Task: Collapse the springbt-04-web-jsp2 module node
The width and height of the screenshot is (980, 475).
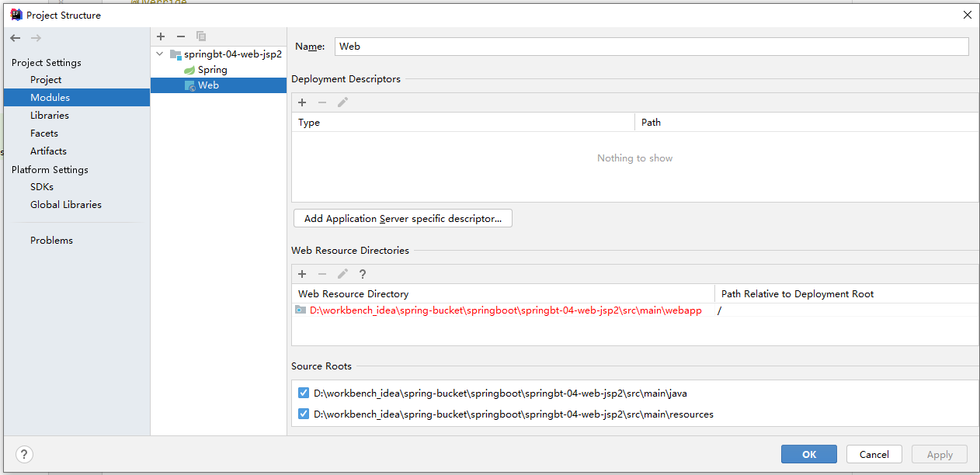Action: [160, 54]
